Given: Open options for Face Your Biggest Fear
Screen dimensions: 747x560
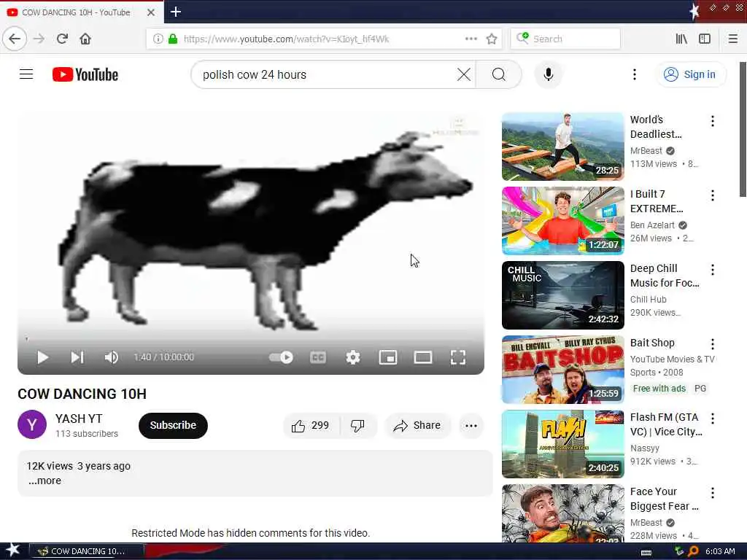Looking at the screenshot, I should [712, 492].
